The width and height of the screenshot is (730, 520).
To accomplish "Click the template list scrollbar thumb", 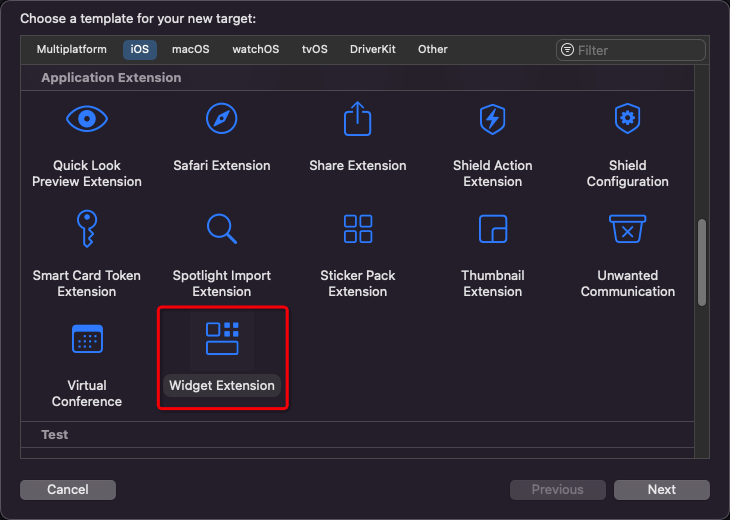I will click(702, 263).
